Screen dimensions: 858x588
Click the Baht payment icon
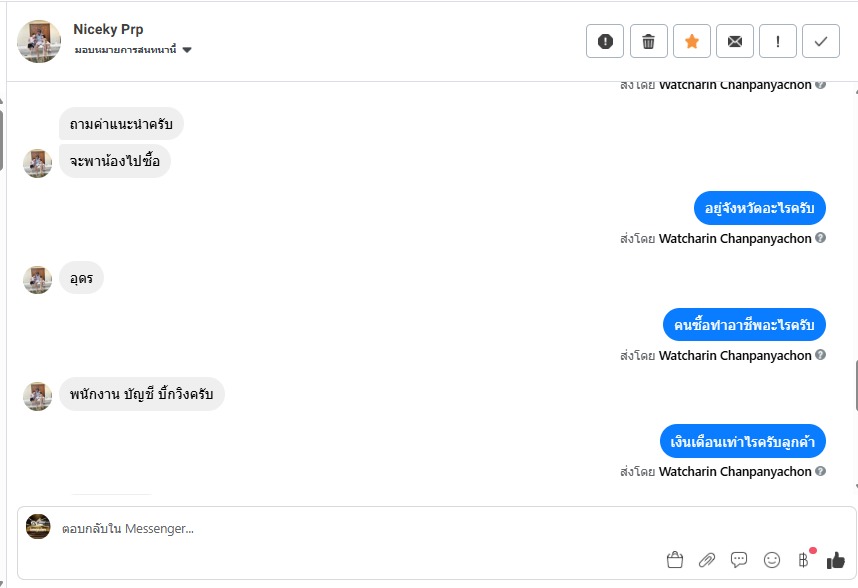click(803, 560)
